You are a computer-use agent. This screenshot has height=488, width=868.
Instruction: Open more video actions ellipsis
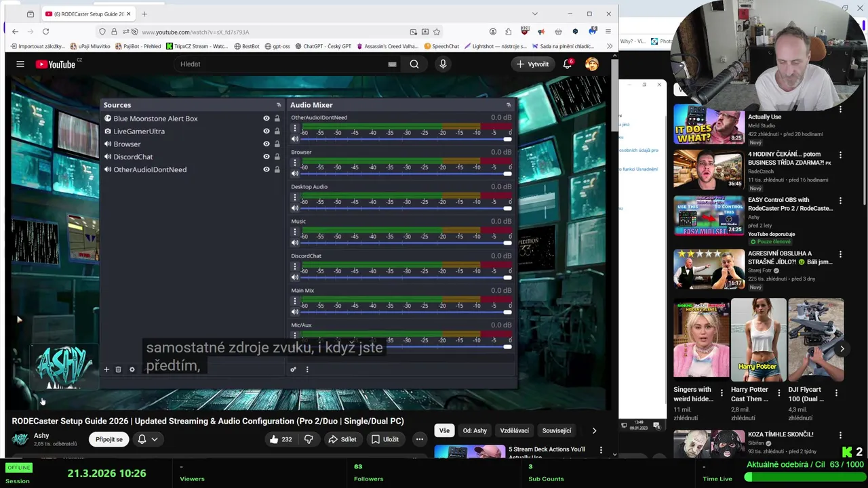click(420, 439)
